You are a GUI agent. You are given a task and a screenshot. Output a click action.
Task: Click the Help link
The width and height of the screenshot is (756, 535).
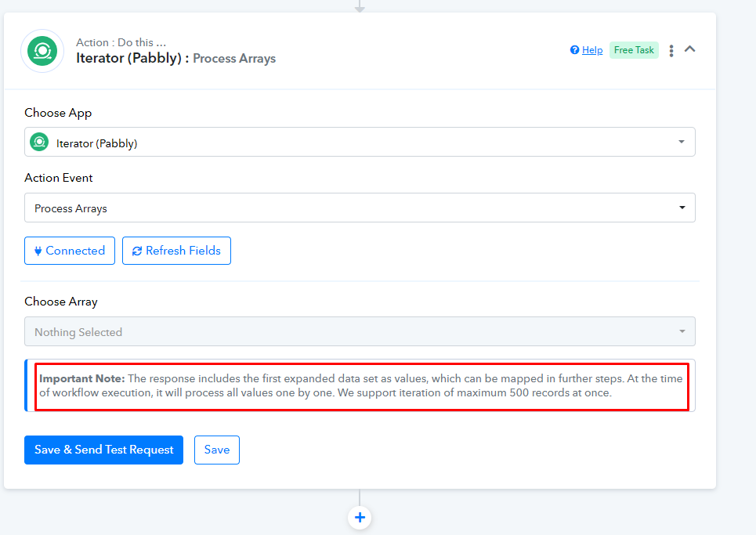click(592, 50)
